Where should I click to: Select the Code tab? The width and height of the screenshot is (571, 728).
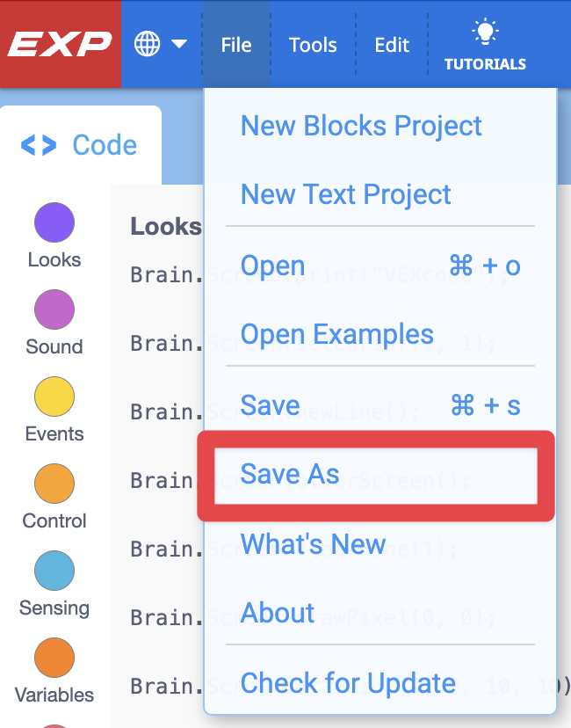coord(80,144)
